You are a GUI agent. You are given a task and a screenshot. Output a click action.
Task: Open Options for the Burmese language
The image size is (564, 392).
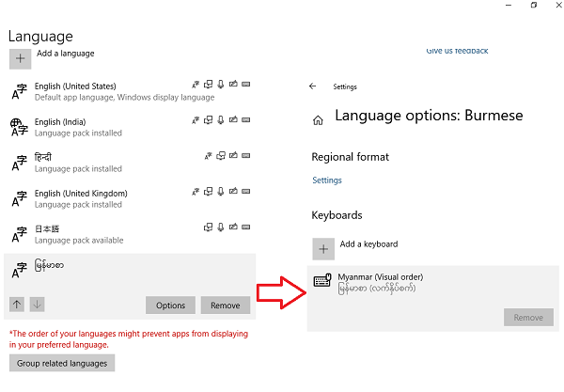coord(170,306)
